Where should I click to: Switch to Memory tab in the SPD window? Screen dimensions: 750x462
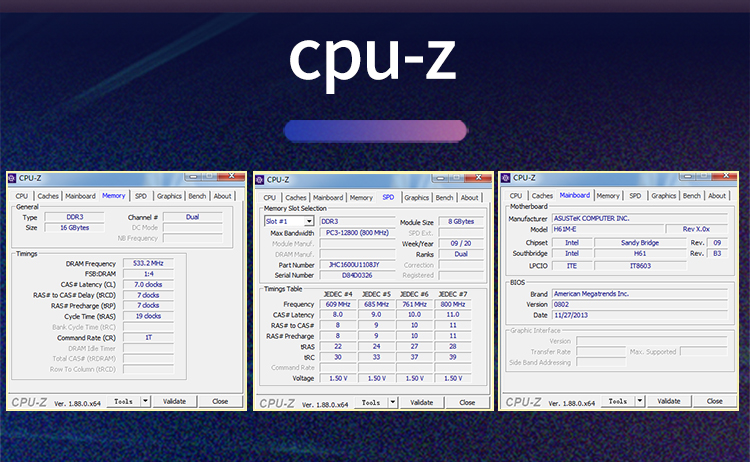pos(361,198)
